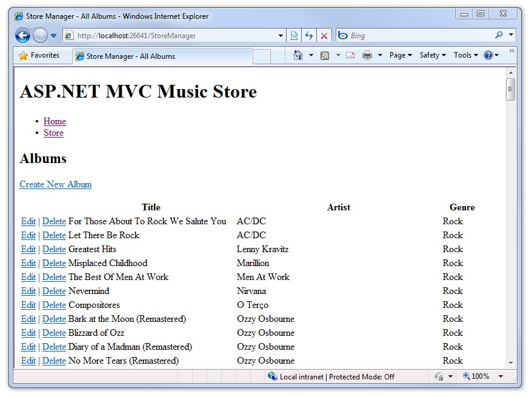Open Read Mail
Image resolution: width=532 pixels, height=397 pixels.
350,55
